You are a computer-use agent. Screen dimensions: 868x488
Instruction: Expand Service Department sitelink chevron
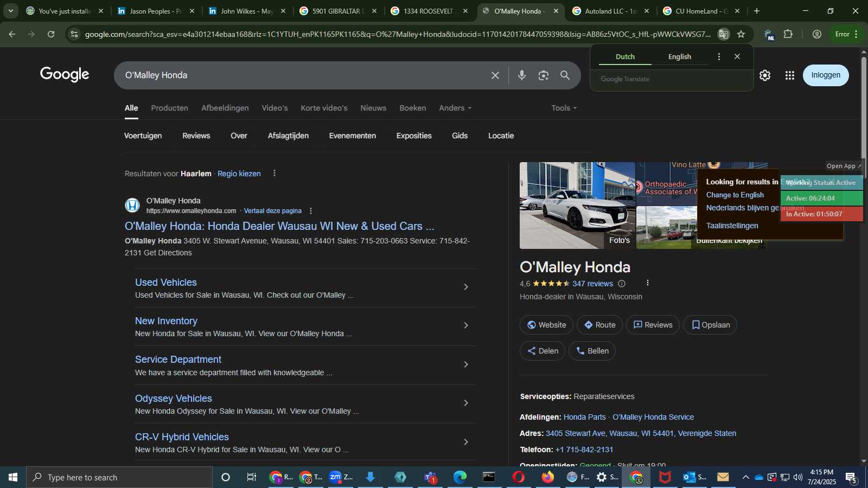click(466, 364)
